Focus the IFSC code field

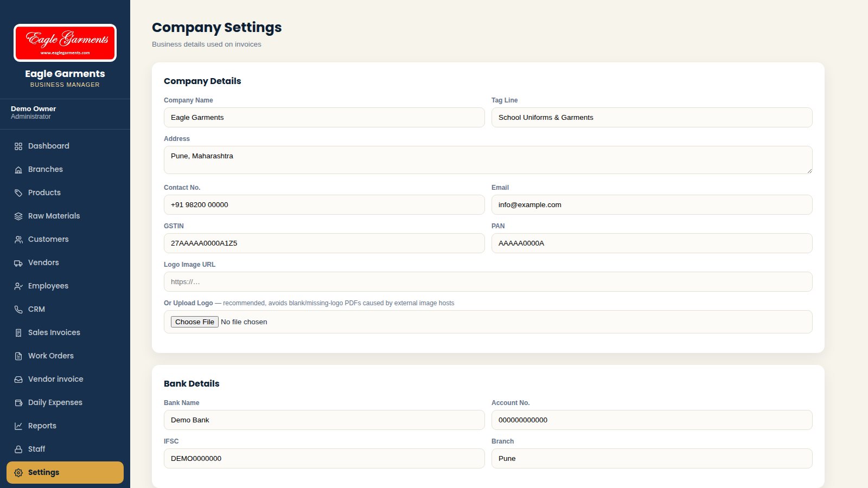[x=324, y=458]
